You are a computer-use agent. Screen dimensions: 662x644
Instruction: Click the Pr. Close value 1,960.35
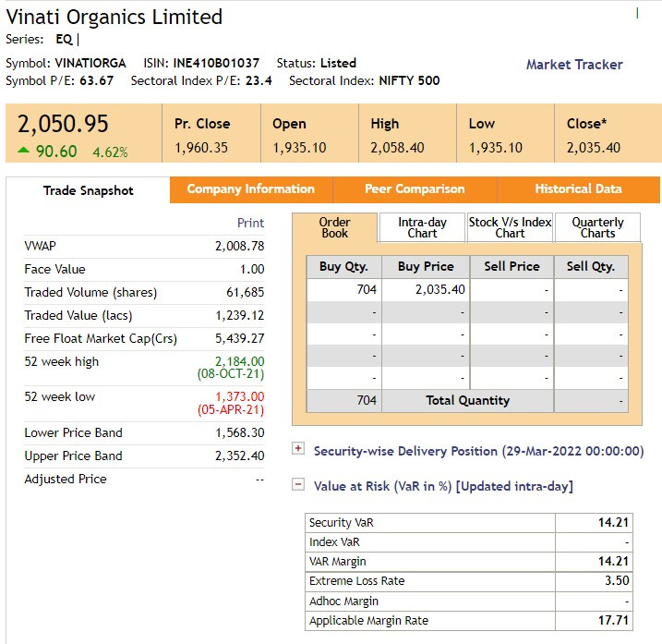[201, 148]
